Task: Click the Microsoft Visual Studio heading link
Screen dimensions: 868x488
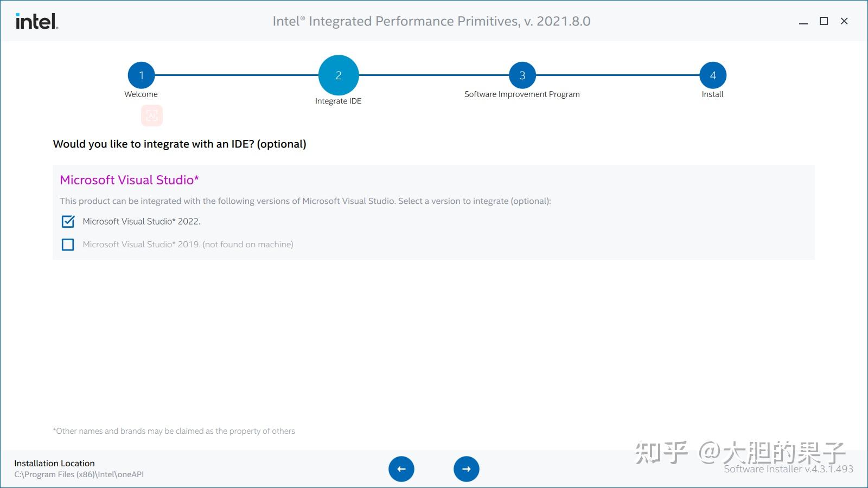Action: 129,179
